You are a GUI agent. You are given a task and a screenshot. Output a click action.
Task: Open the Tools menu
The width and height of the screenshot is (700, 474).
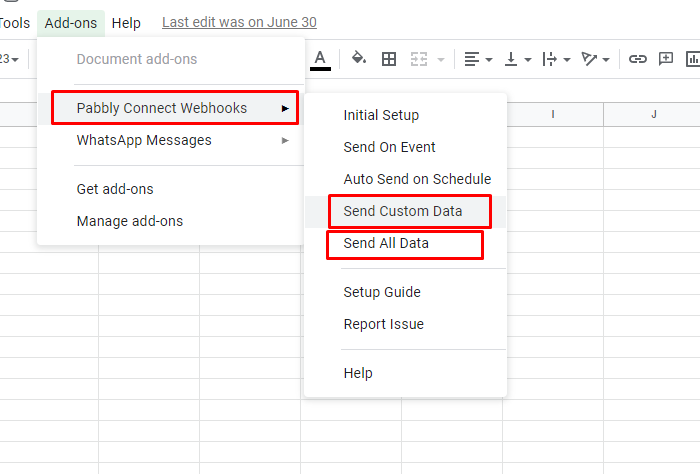tap(15, 23)
